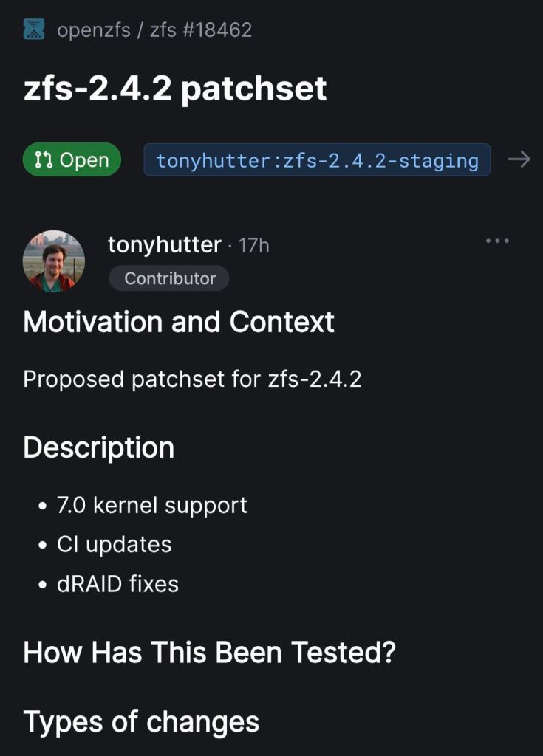Click the Motivation and Context heading
The width and height of the screenshot is (543, 756).
[179, 323]
